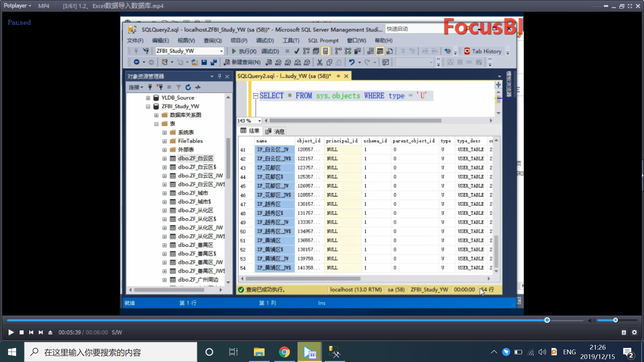The image size is (644, 362).
Task: Open the Potplayer main menu dropdown
Action: click(17, 6)
